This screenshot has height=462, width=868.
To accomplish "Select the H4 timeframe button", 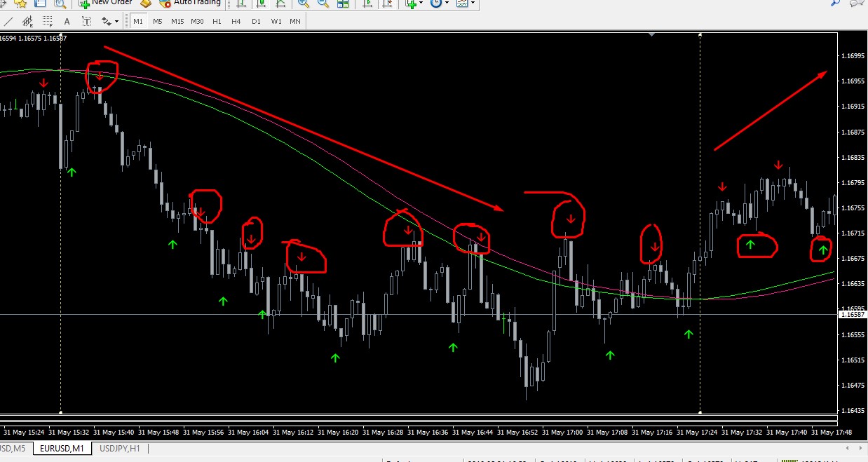I will pyautogui.click(x=236, y=22).
